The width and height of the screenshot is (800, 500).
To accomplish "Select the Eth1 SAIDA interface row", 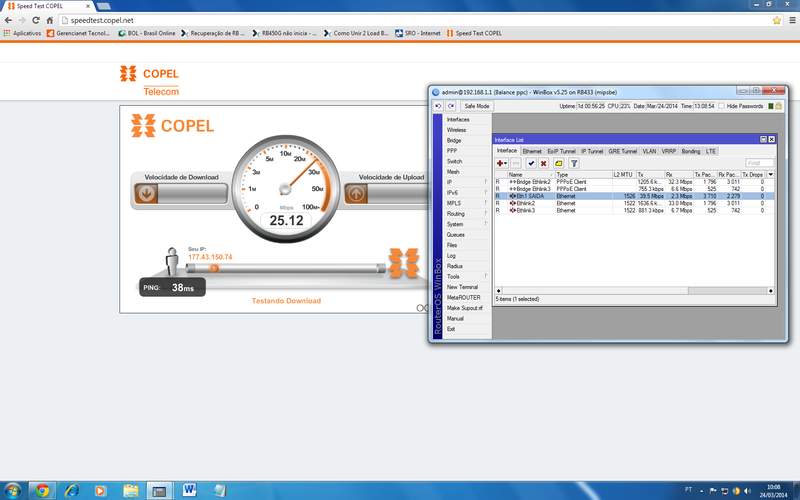I will 635,196.
